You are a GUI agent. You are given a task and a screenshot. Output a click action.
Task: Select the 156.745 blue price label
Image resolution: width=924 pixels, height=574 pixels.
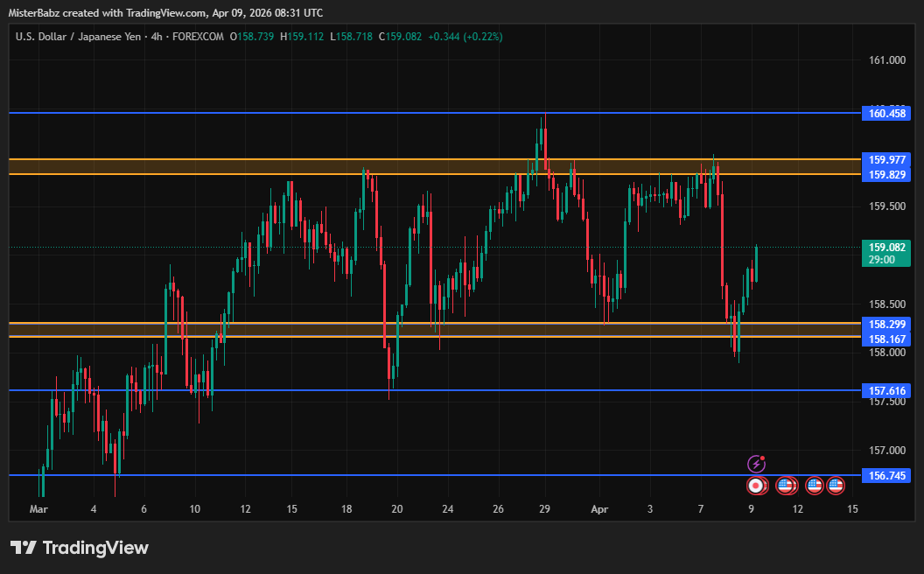point(886,476)
